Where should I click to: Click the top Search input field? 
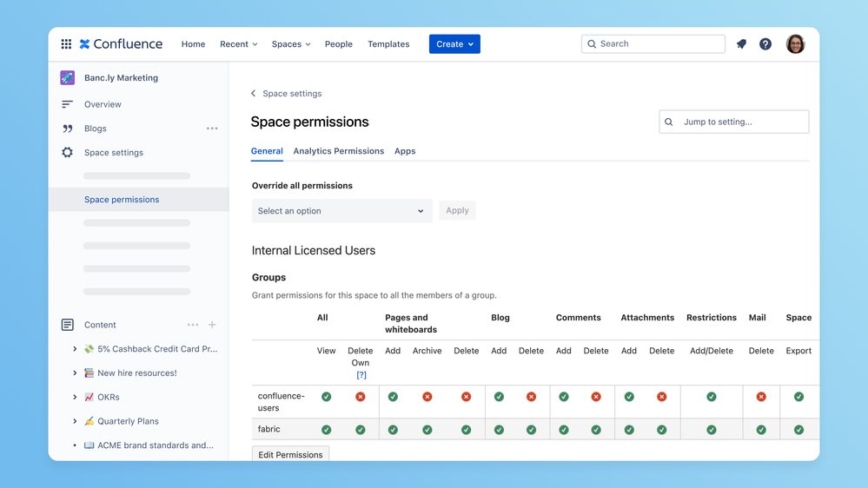coord(653,43)
